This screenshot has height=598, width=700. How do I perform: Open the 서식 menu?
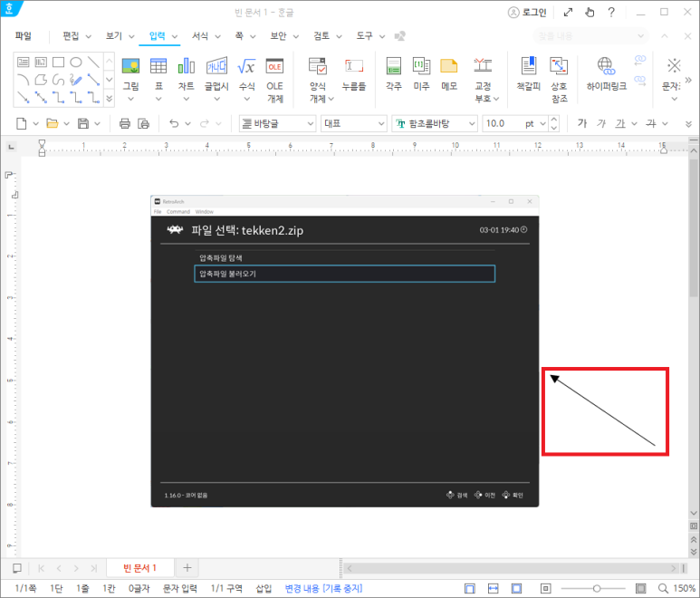[200, 36]
